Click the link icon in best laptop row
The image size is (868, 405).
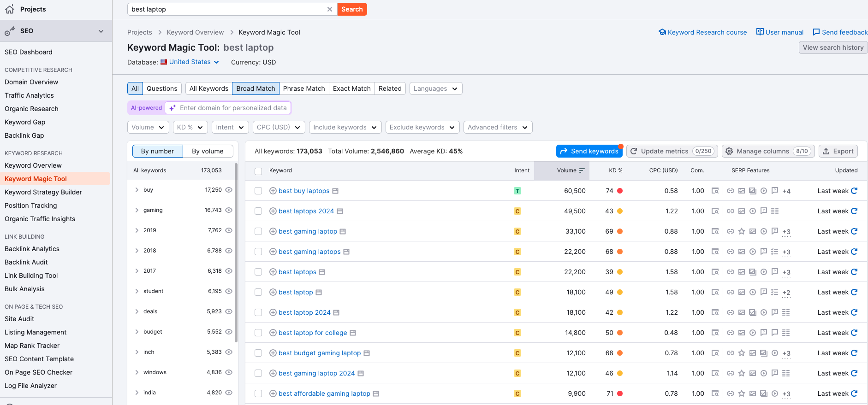(x=731, y=292)
